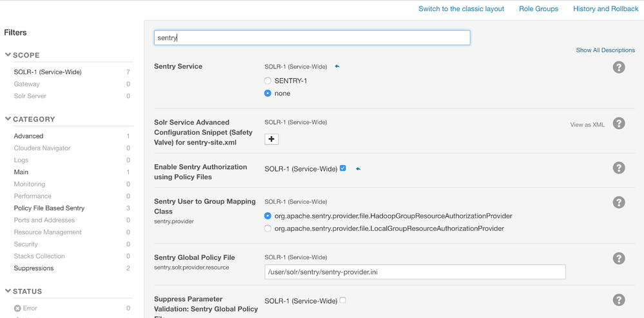Reset Sentry Service to default arrow
This screenshot has width=644, height=318.
(x=337, y=66)
